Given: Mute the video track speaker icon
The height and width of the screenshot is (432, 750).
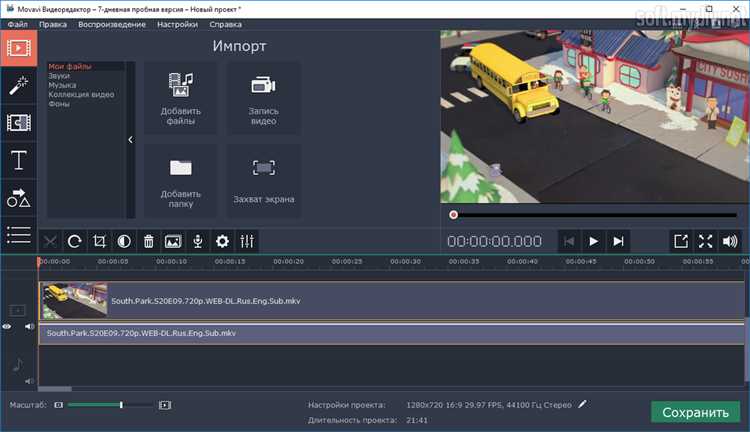Looking at the screenshot, I should [x=29, y=327].
